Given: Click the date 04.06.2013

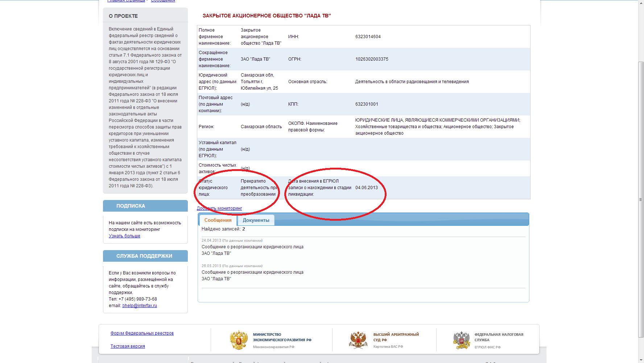Looking at the screenshot, I should point(367,188).
